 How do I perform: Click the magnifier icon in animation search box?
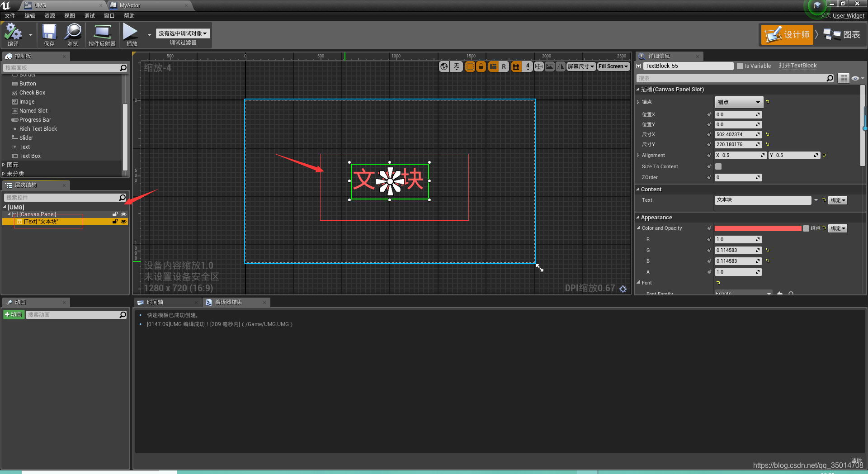123,315
